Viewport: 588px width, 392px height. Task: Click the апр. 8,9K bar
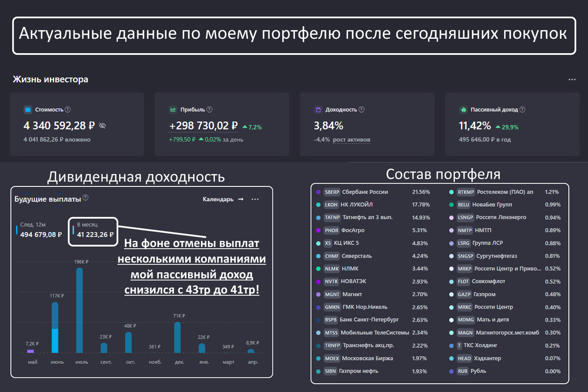(x=251, y=351)
